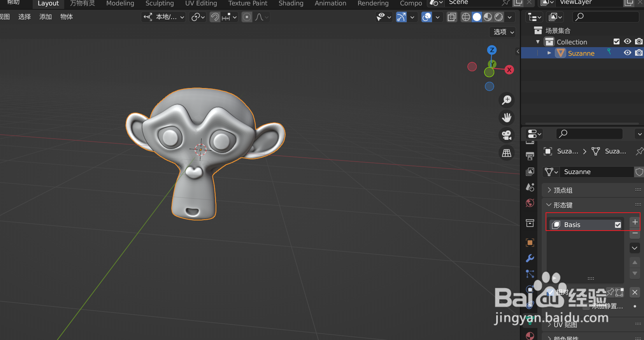Open the Animation workspace tab

coord(330,4)
